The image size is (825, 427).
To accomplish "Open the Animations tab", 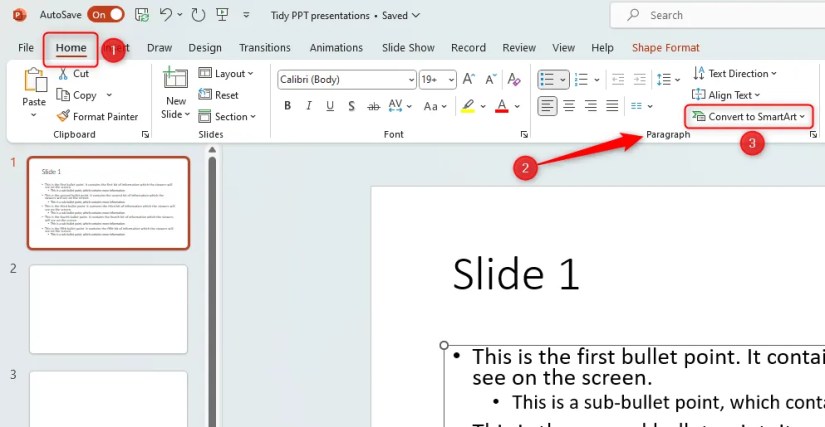I will (x=336, y=48).
